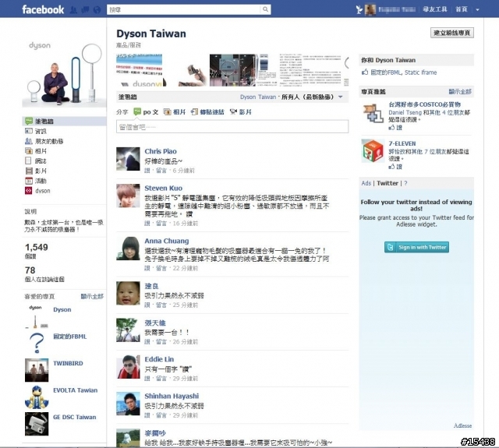Screen dimensions: 499x448
Task: Open Adlesse link
Action: coord(462,425)
